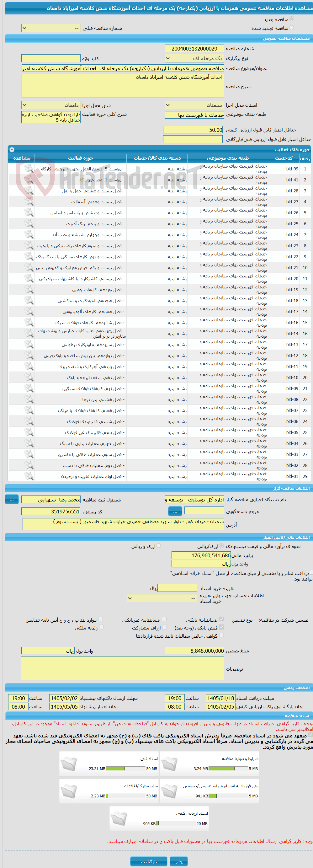Toggle the ضمانتنامه غیربانکی checkbox
The width and height of the screenshot is (313, 868).
pyautogui.click(x=164, y=619)
